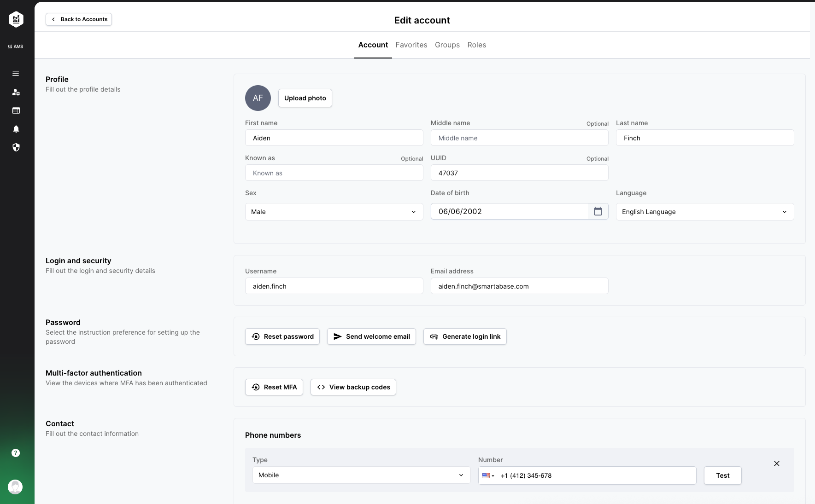Screen dimensions: 815x504
Task: Open the help question mark icon
Action: [16, 453]
